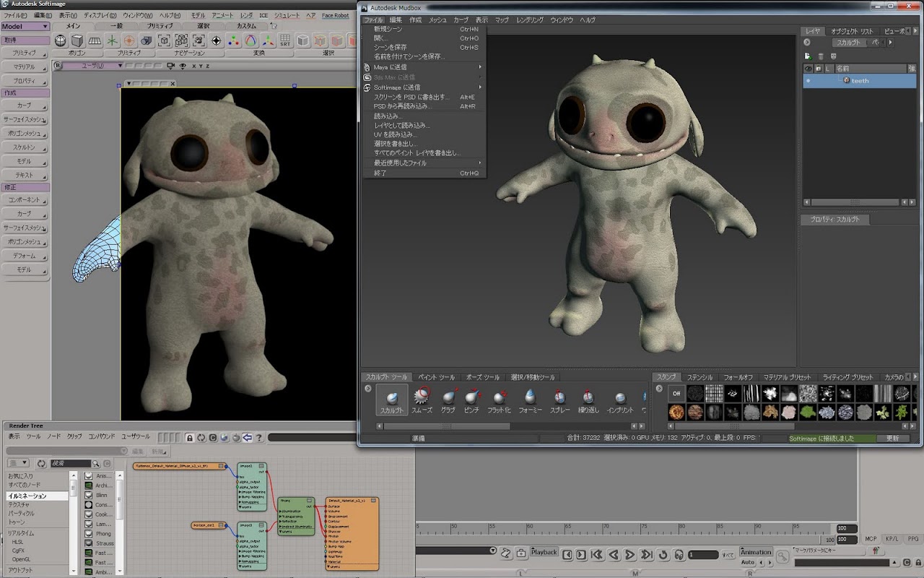Select the Spray (スプレー) sculpt tool

559,400
